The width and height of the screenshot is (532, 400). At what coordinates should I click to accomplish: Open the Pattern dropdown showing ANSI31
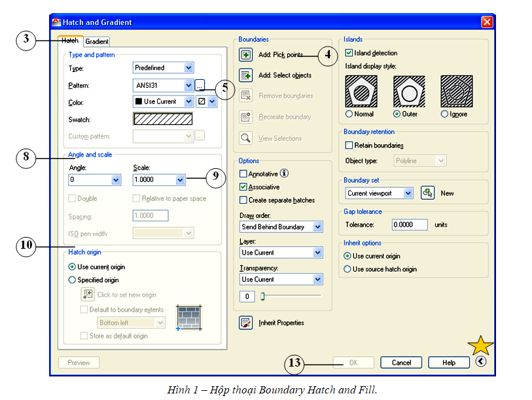(x=187, y=85)
